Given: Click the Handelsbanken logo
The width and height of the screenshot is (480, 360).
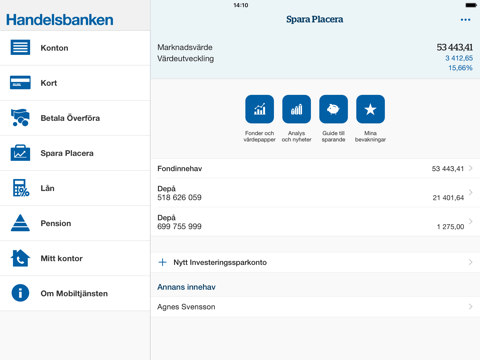Looking at the screenshot, I should tap(60, 20).
